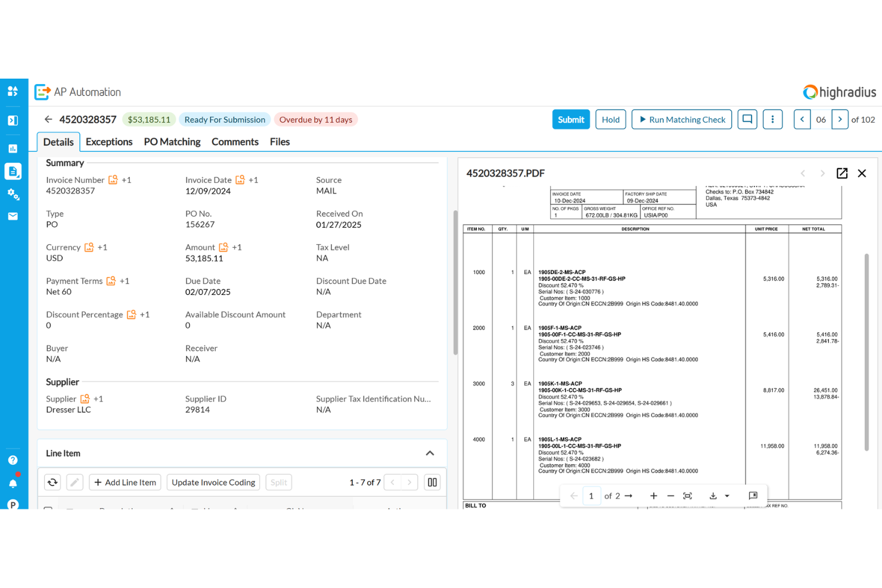Image resolution: width=882 pixels, height=588 pixels.
Task: Open the PO Matching tab
Action: (172, 141)
